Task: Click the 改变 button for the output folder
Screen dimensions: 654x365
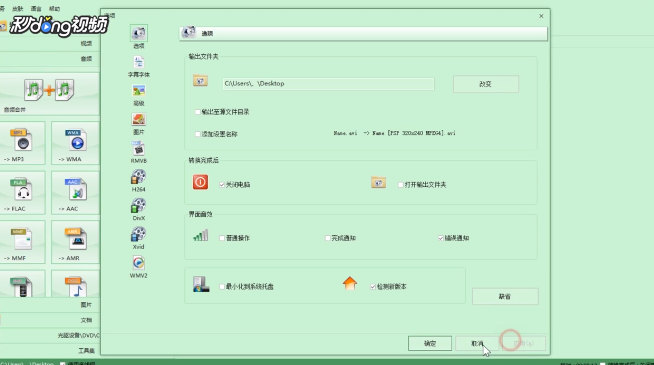Action: coord(486,84)
